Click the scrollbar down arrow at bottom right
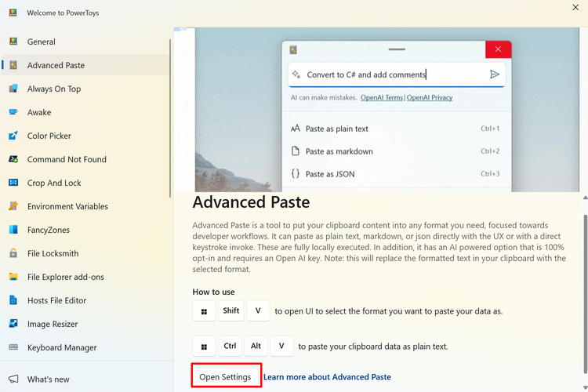This screenshot has height=392, width=588. tap(585, 387)
